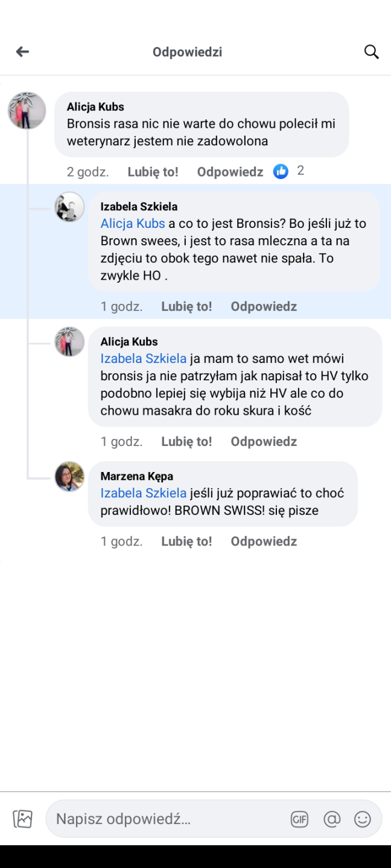Viewport: 391px width, 868px height.
Task: Like Marzena Kępa's reply
Action: tap(186, 541)
